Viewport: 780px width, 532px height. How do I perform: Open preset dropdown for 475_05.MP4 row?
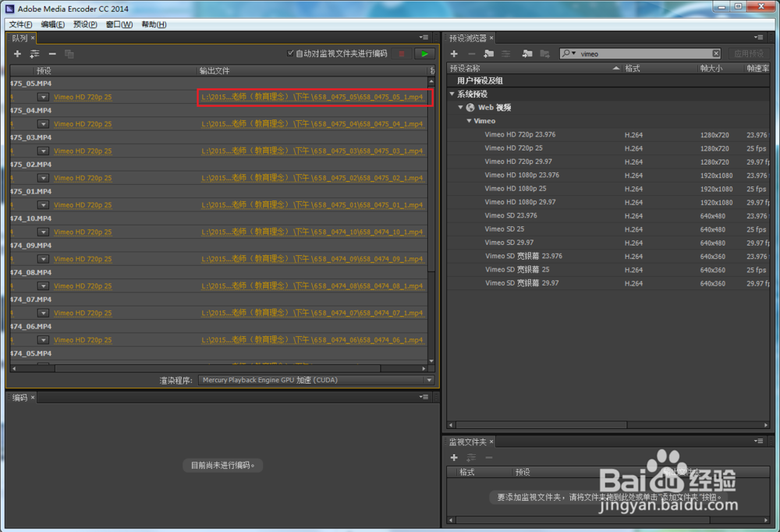pos(43,97)
